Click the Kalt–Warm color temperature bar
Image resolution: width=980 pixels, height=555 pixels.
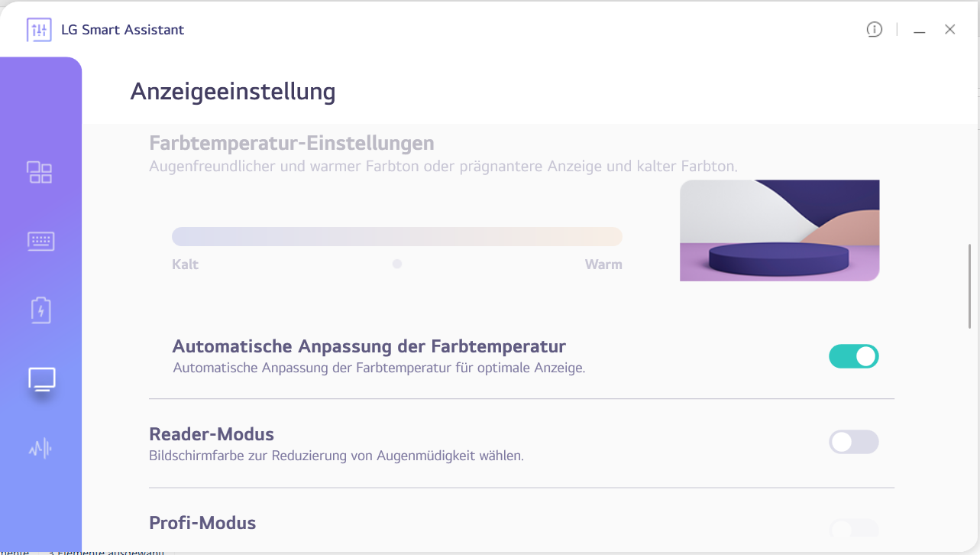(x=397, y=237)
